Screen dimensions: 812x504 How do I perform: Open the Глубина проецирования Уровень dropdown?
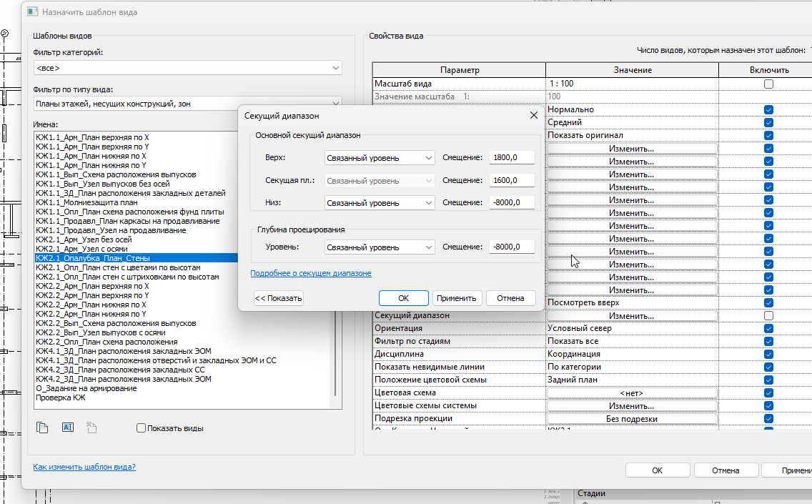tap(380, 247)
